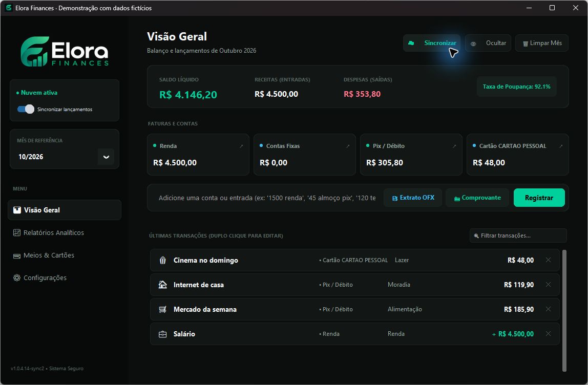Image resolution: width=588 pixels, height=385 pixels.
Task: Click the house icon beside Internet de casa
Action: 163,285
